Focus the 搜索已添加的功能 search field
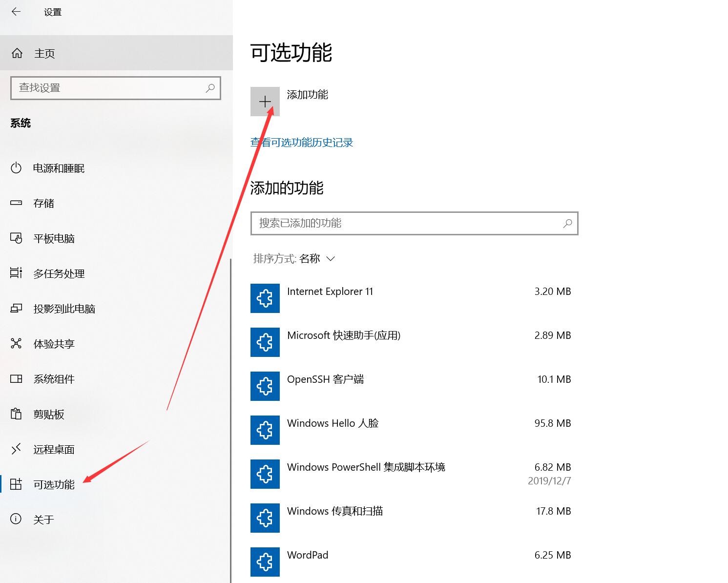Screen dimensions: 728x583 415,223
